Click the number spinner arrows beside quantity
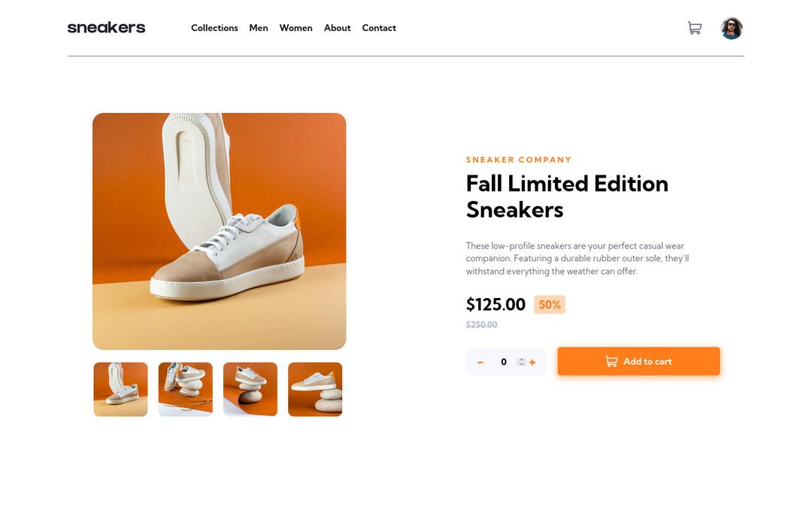 pos(521,362)
